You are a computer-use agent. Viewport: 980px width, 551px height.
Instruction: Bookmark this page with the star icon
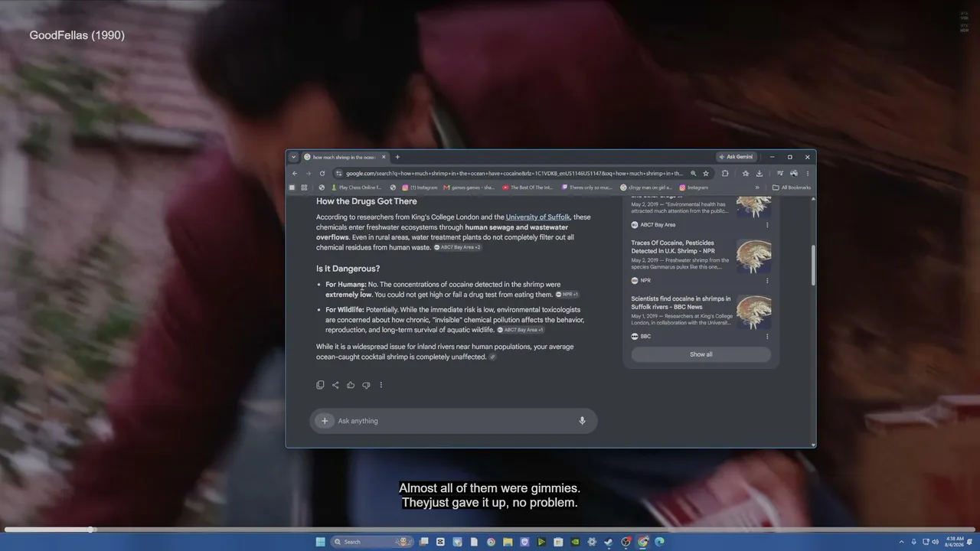pyautogui.click(x=706, y=174)
